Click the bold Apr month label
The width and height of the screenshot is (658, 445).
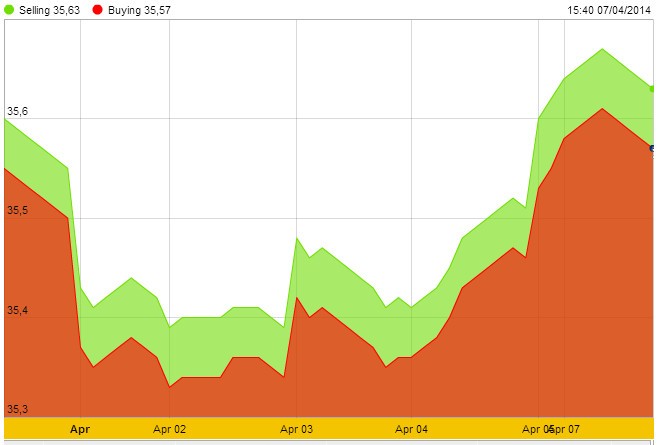(81, 429)
